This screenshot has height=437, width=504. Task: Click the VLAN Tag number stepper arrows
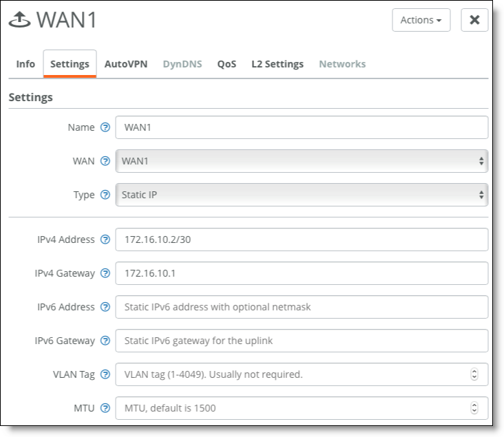474,374
